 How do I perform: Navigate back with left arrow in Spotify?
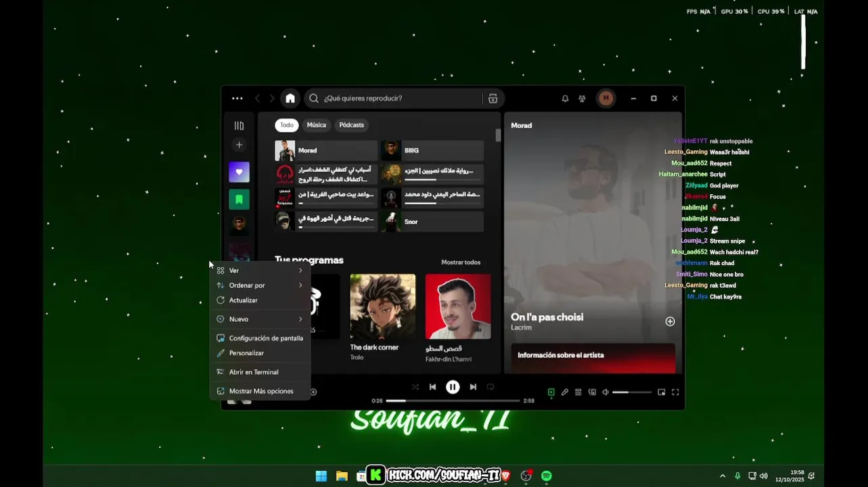point(257,98)
